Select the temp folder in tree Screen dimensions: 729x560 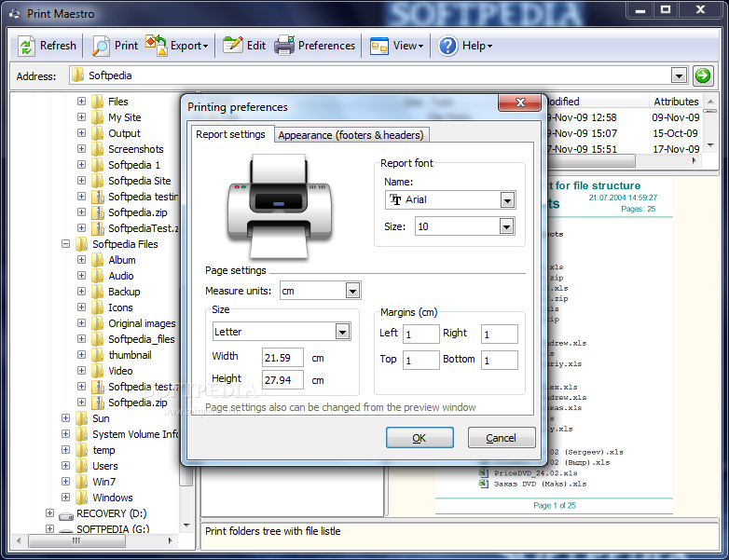[x=103, y=450]
